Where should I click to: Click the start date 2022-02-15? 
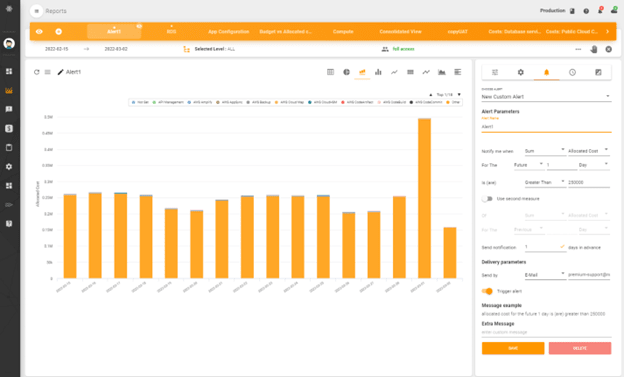coord(57,49)
